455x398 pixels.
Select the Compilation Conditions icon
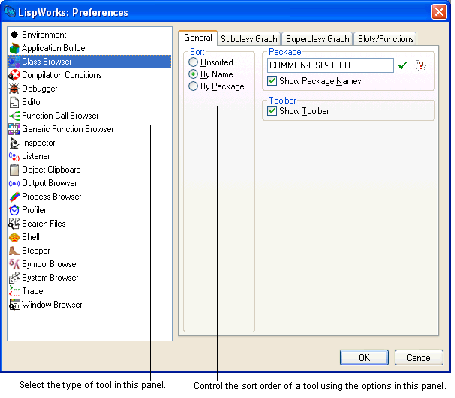14,75
